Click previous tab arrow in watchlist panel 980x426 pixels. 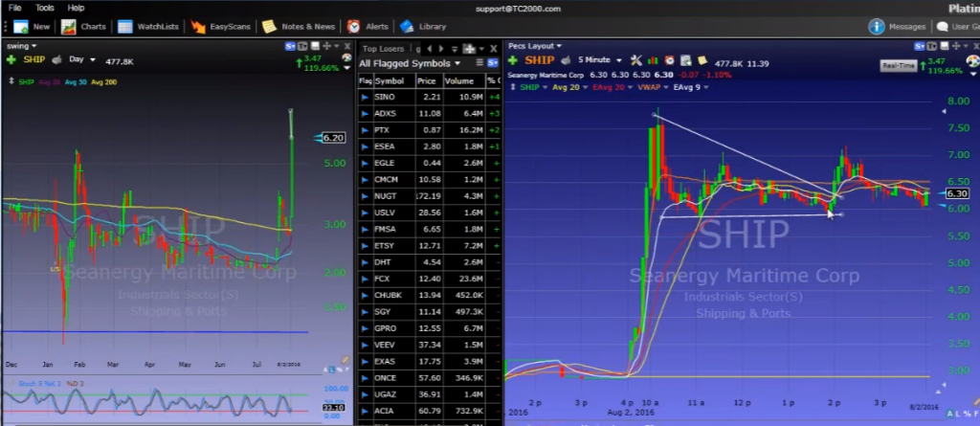click(430, 49)
